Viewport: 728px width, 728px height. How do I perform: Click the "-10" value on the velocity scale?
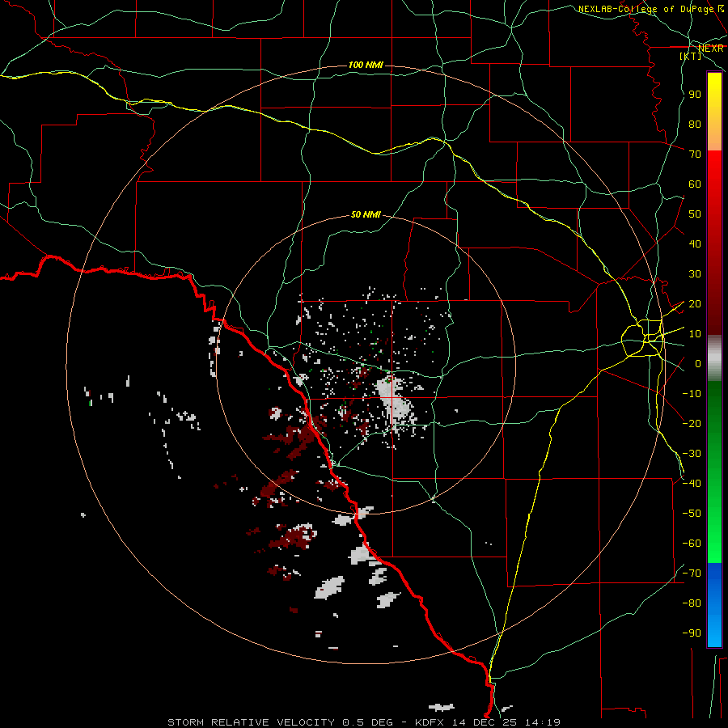click(692, 394)
